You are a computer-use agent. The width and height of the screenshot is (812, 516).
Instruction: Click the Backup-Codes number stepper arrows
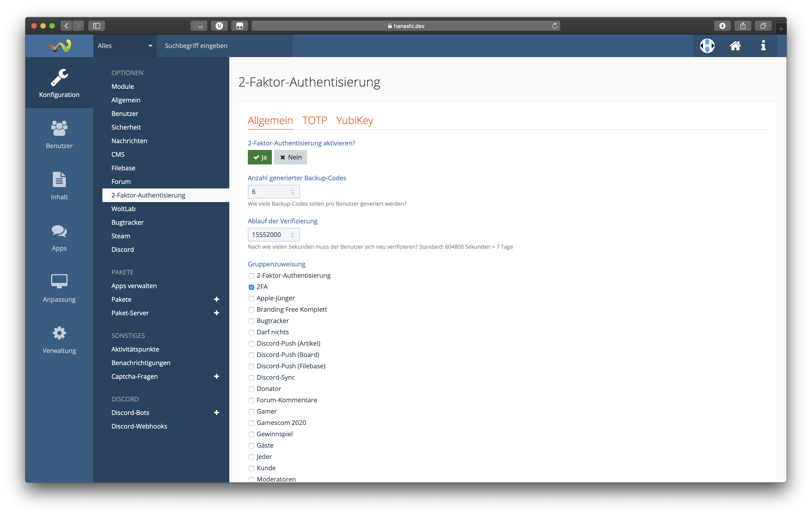(x=292, y=192)
